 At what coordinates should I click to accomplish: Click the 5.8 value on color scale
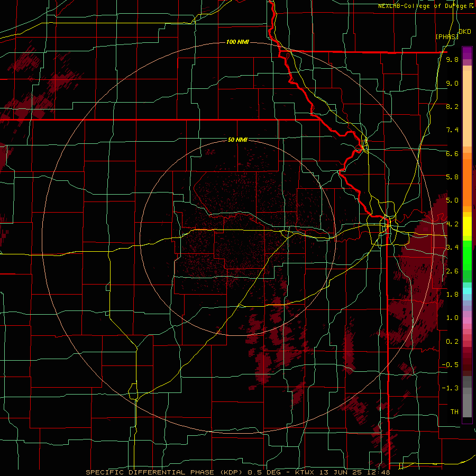pyautogui.click(x=452, y=177)
